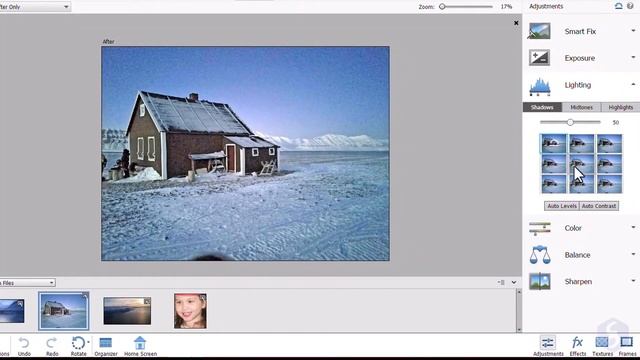Switch to the Midtones tab
Image resolution: width=640 pixels, height=360 pixels.
coord(581,107)
